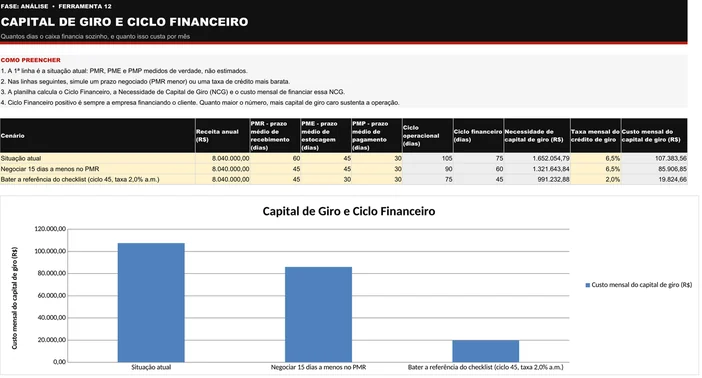702x378 pixels.
Task: Click instruction line 2 about 'prazo negociado'
Action: pos(146,82)
